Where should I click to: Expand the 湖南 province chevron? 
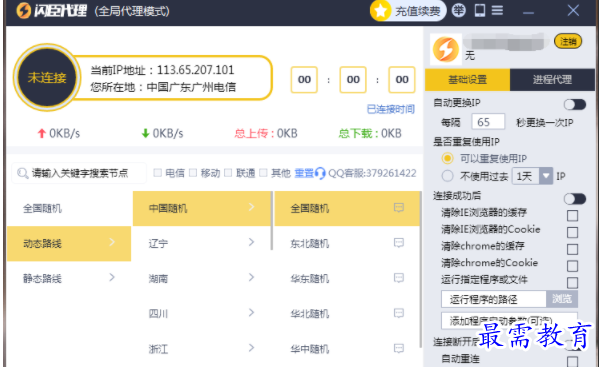click(x=251, y=277)
